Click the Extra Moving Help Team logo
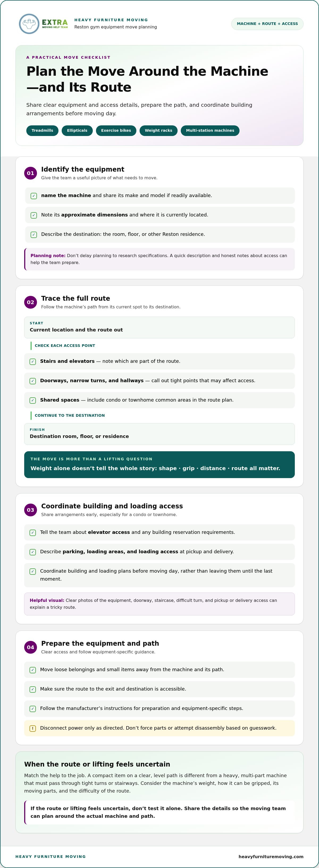This screenshot has width=319, height=868. 44,24
